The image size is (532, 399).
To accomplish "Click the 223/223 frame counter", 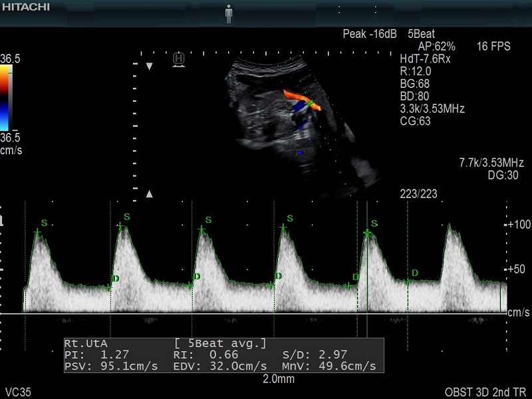I will (418, 194).
